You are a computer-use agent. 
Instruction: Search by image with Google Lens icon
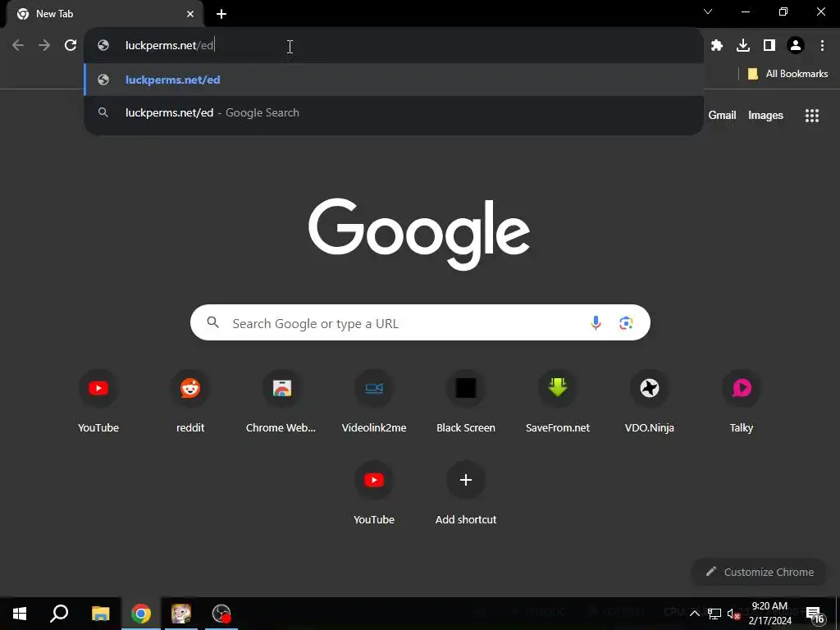click(626, 322)
